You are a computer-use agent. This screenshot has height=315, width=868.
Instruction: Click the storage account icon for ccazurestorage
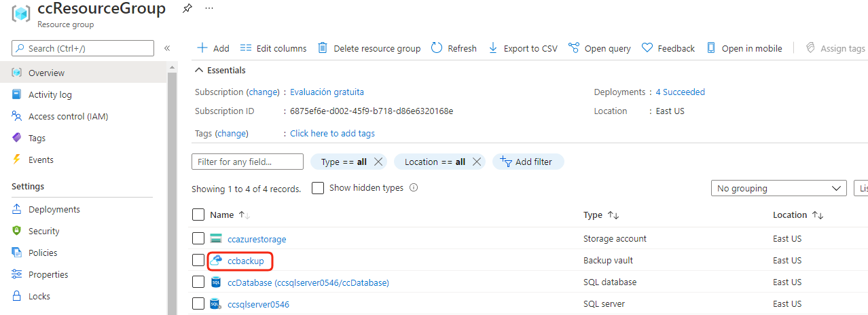pyautogui.click(x=216, y=238)
